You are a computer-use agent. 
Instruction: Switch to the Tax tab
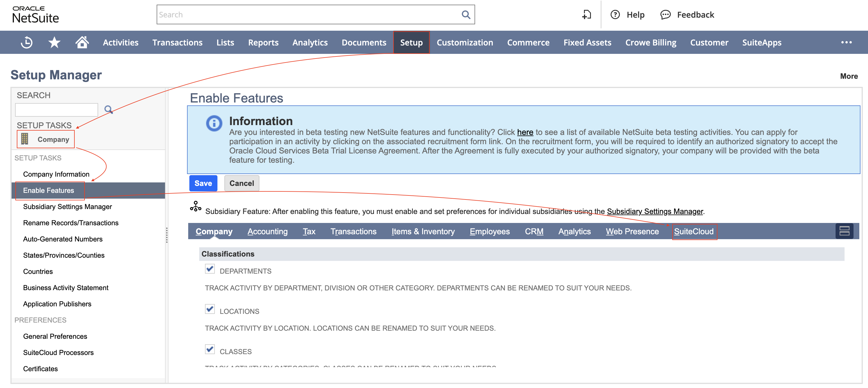309,231
